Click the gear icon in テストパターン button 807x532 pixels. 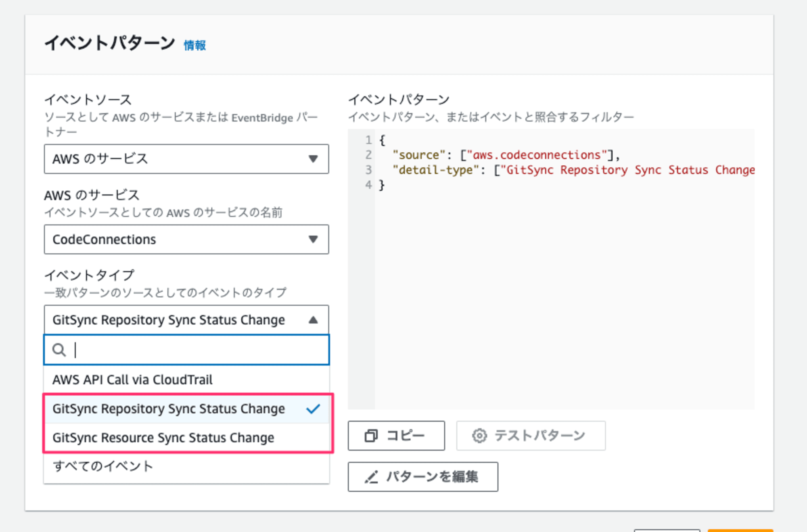[x=479, y=436]
